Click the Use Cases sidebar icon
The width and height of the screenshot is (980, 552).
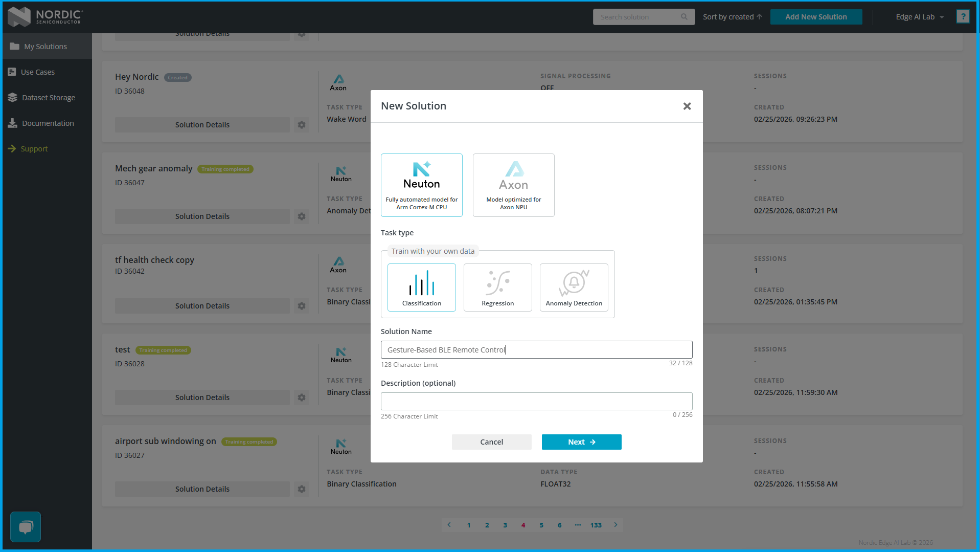click(x=12, y=72)
